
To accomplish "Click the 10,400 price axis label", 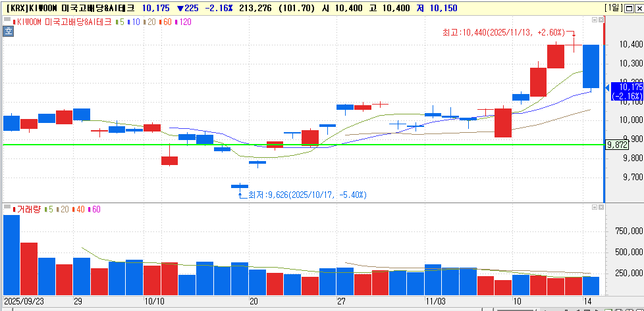I will pos(631,44).
